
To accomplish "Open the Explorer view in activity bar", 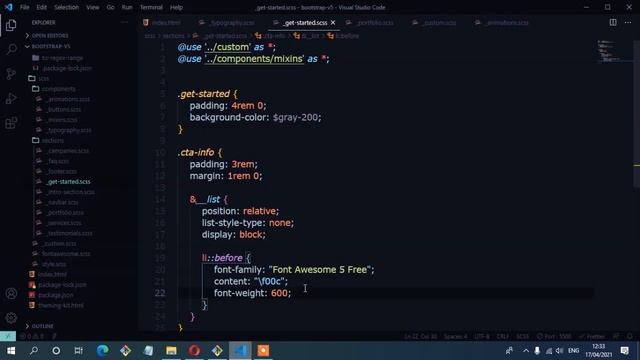I will (x=11, y=25).
